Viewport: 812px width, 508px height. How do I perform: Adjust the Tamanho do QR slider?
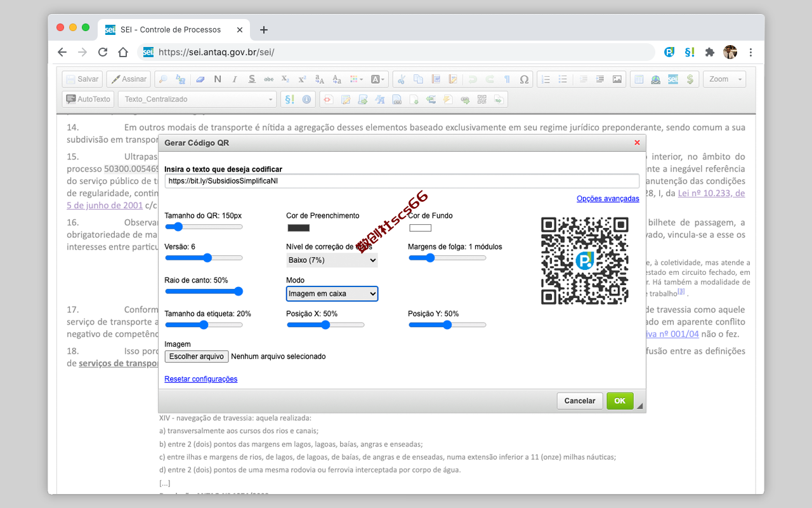click(204, 227)
